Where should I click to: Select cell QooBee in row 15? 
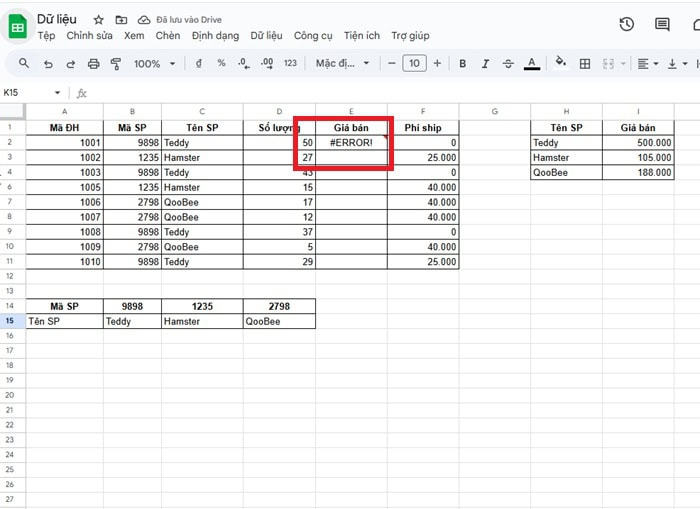click(x=279, y=321)
